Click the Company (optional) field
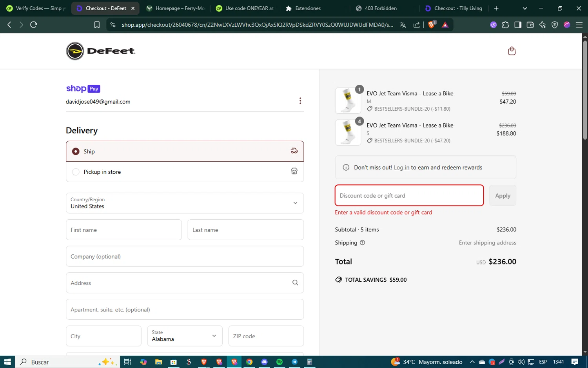588x368 pixels. pyautogui.click(x=185, y=256)
